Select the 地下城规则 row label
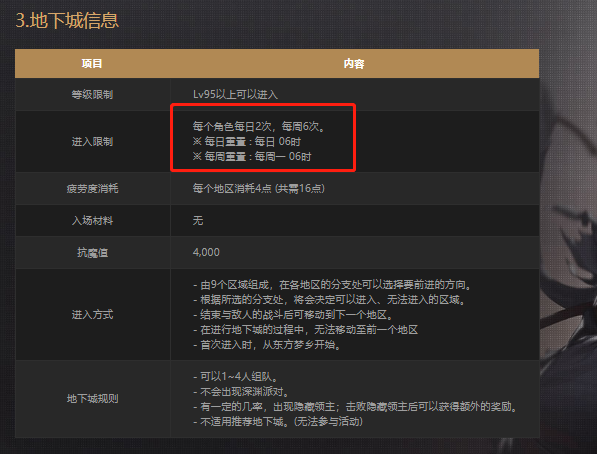597x454 pixels. tap(92, 399)
